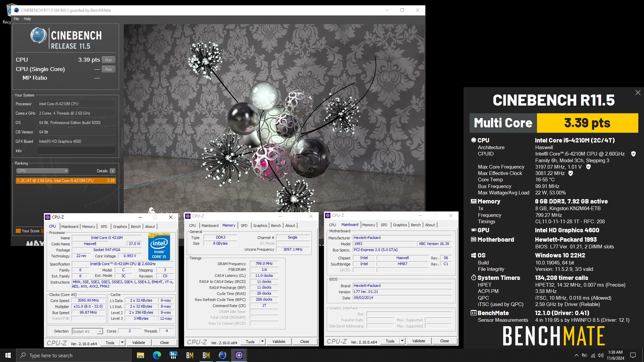Image resolution: width=644 pixels, height=362 pixels.
Task: Click the BIOS Version value L77 Ver. 01.21
Action: [402, 292]
